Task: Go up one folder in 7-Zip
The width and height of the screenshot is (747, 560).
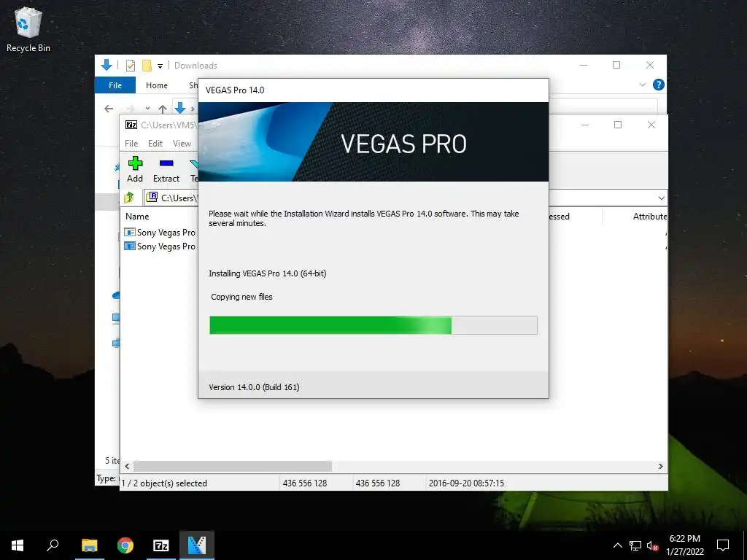Action: (129, 198)
